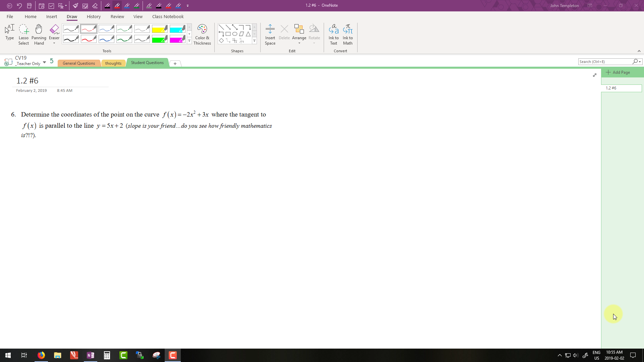Select the Type cursor tool
This screenshot has height=362, width=644.
[9, 33]
